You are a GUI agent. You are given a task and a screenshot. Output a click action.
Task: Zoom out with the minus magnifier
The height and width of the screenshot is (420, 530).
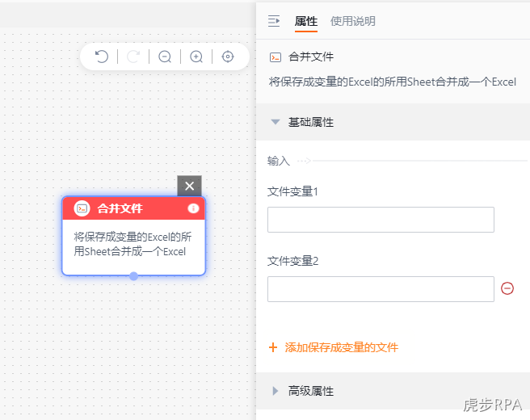coord(165,57)
